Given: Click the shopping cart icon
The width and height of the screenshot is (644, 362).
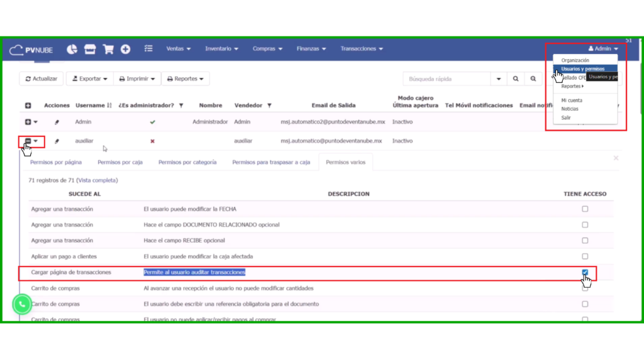Looking at the screenshot, I should (x=108, y=49).
